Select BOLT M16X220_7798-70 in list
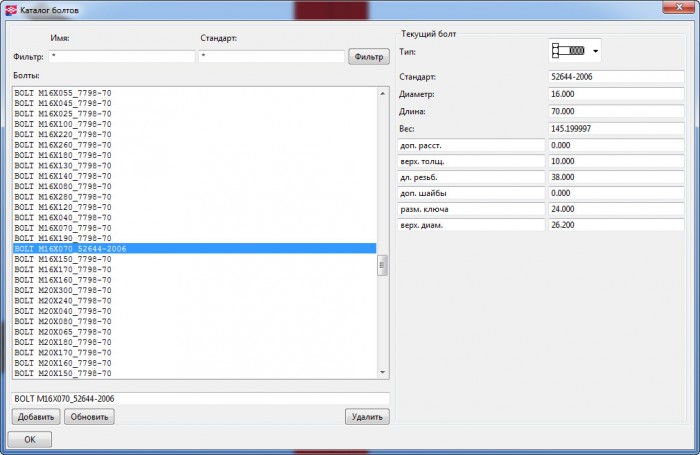The height and width of the screenshot is (455, 700). pos(195,134)
